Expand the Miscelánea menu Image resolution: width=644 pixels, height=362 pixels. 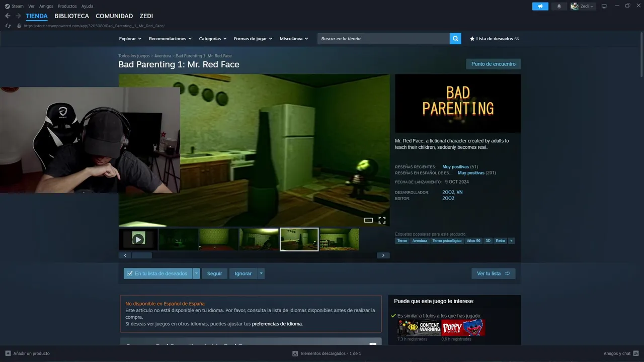294,39
